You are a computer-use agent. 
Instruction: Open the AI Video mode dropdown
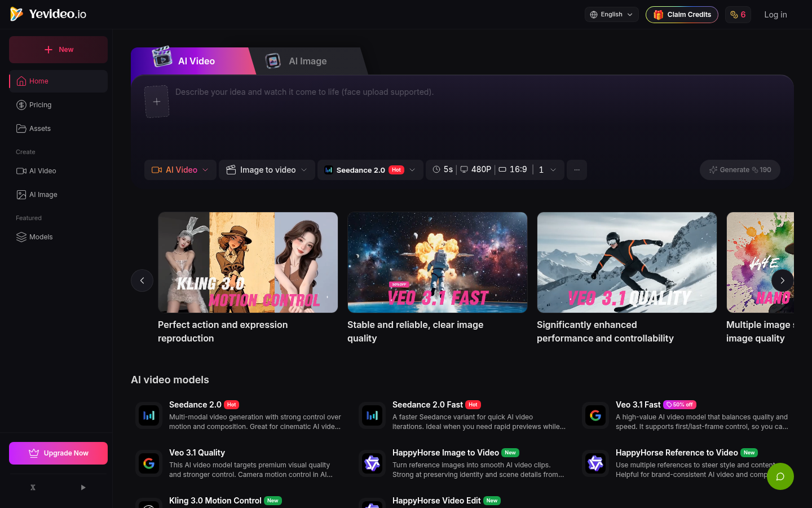(x=180, y=170)
